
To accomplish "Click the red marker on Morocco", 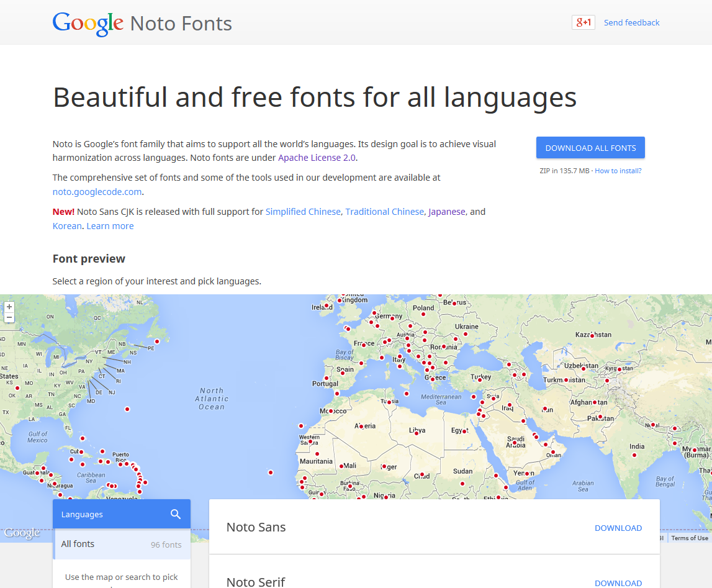I will click(331, 411).
